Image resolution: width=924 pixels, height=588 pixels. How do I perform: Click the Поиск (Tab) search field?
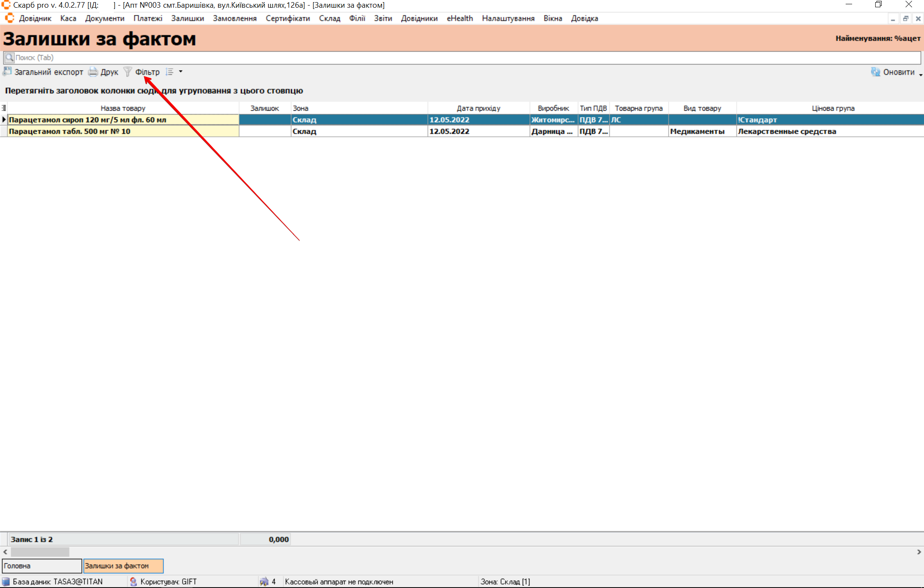tap(462, 58)
